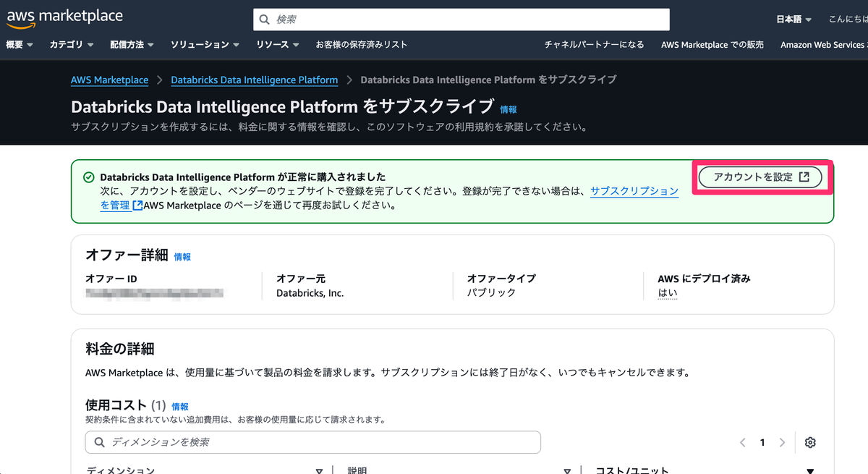Click the アカウントを設定 button
868x474 pixels.
[x=760, y=177]
